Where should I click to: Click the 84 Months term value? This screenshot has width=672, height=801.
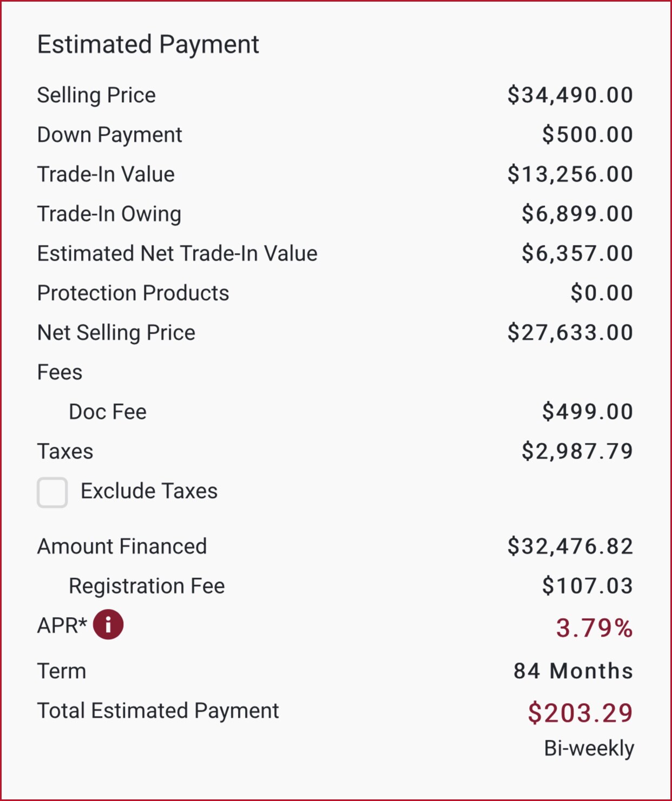(x=573, y=671)
